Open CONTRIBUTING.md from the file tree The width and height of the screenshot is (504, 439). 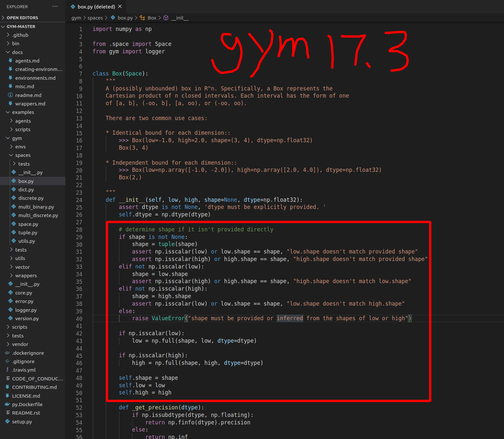(x=33, y=387)
